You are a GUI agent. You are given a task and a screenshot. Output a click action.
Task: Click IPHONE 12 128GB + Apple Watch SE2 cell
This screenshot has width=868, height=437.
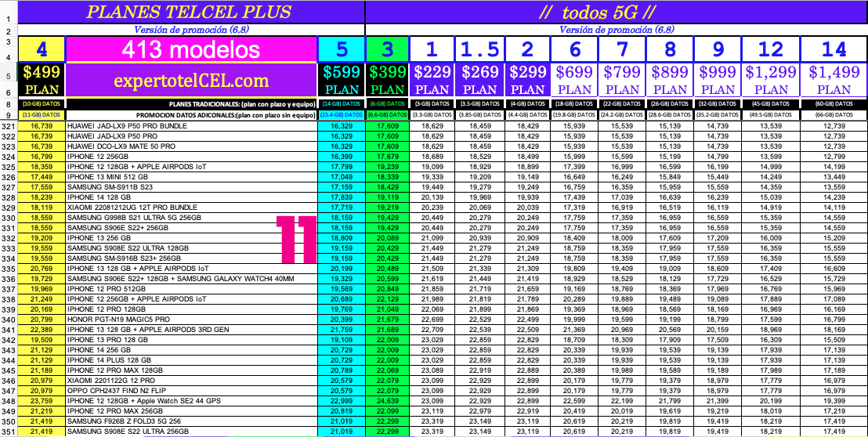191,400
